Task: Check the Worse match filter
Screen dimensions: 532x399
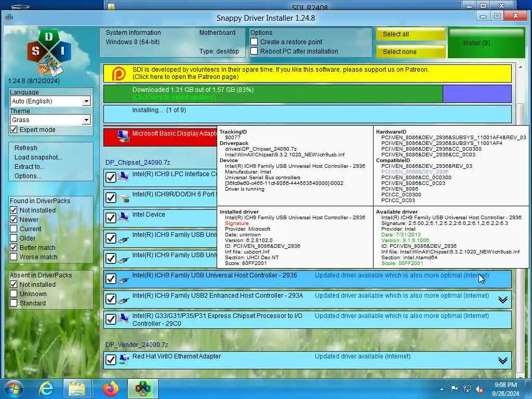Action: (14, 257)
